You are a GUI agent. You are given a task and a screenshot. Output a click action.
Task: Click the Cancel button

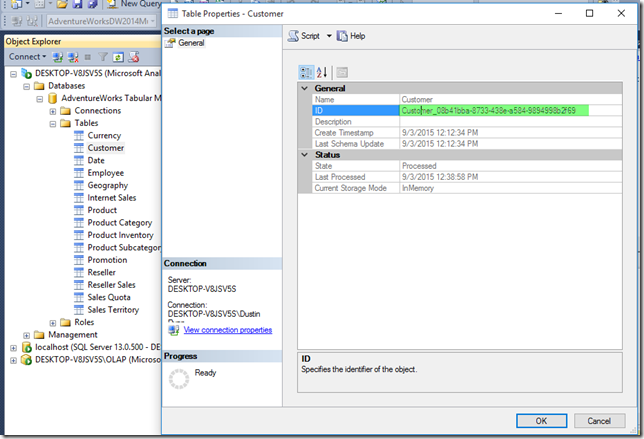click(x=599, y=421)
